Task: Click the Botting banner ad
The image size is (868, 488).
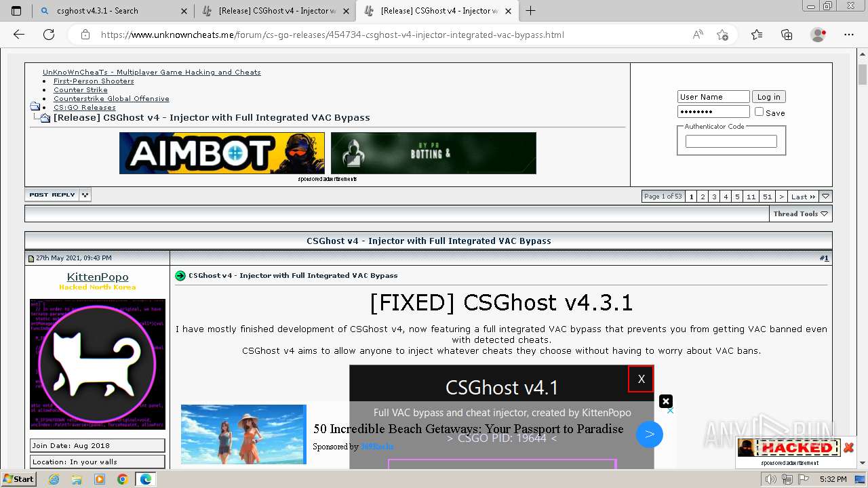Action: coord(433,153)
